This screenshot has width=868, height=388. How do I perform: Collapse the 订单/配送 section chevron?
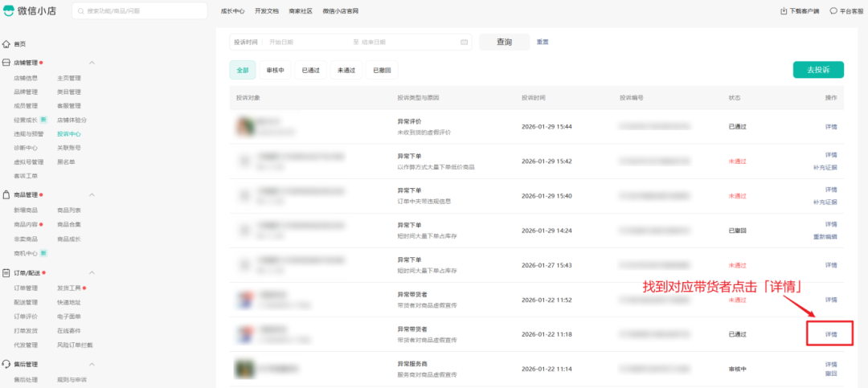tap(92, 273)
